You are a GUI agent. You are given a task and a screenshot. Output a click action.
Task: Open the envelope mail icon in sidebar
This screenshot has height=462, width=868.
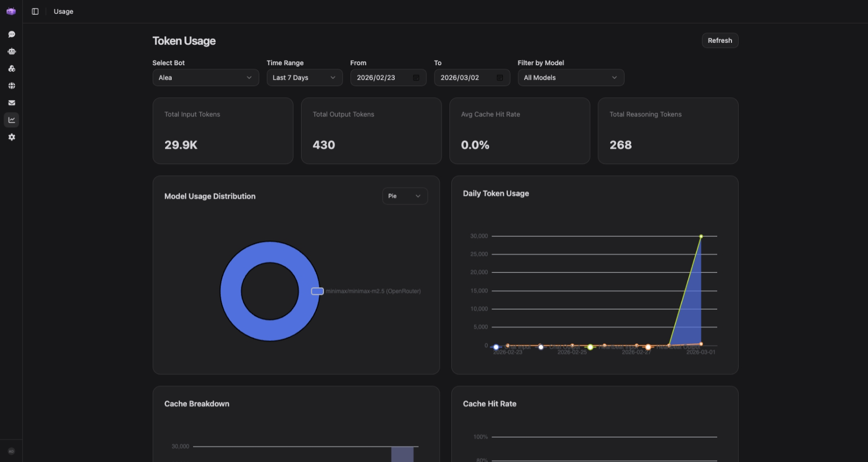pyautogui.click(x=11, y=103)
